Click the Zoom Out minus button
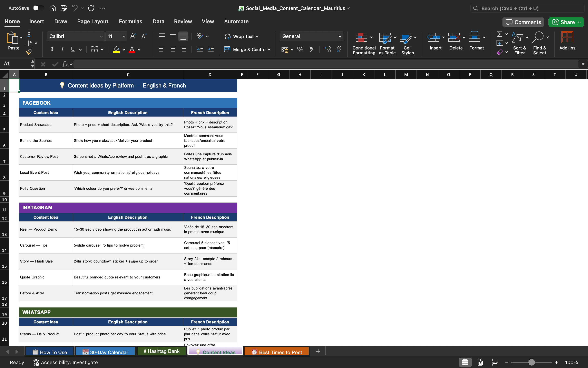This screenshot has height=368, width=588. [507, 362]
